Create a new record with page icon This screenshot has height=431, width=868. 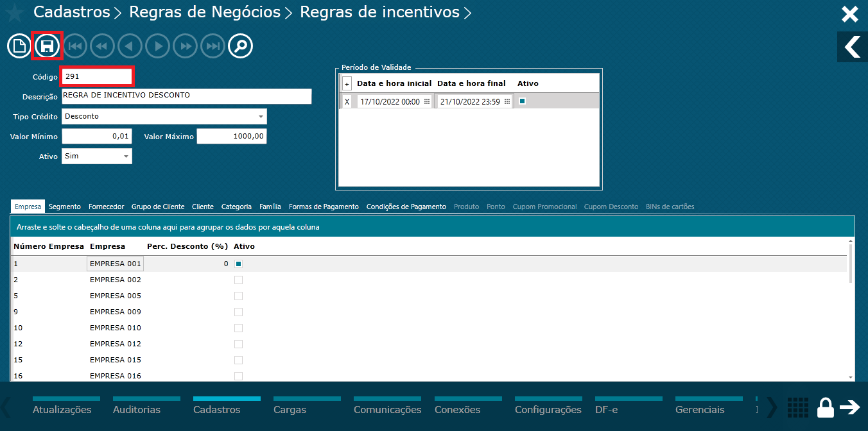pyautogui.click(x=20, y=46)
